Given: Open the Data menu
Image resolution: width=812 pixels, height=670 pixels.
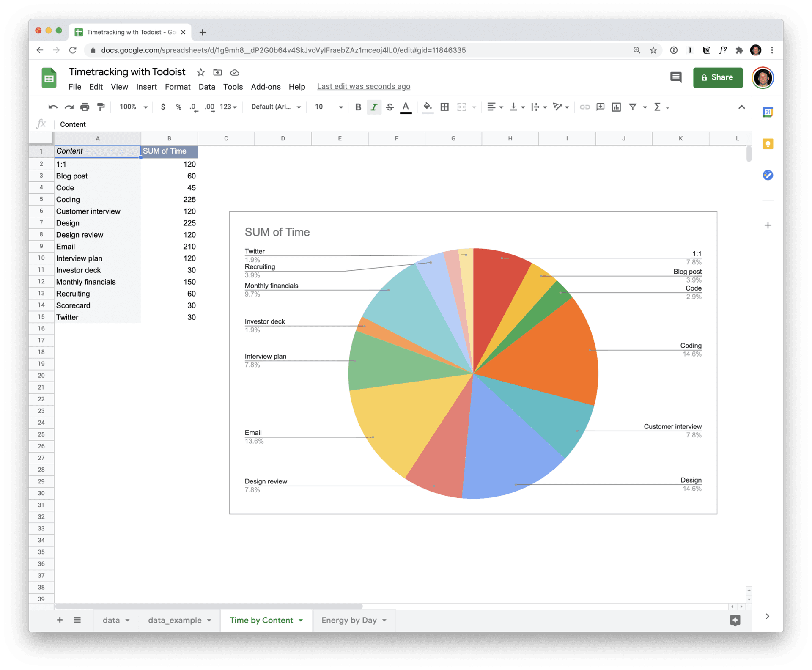Looking at the screenshot, I should point(207,87).
